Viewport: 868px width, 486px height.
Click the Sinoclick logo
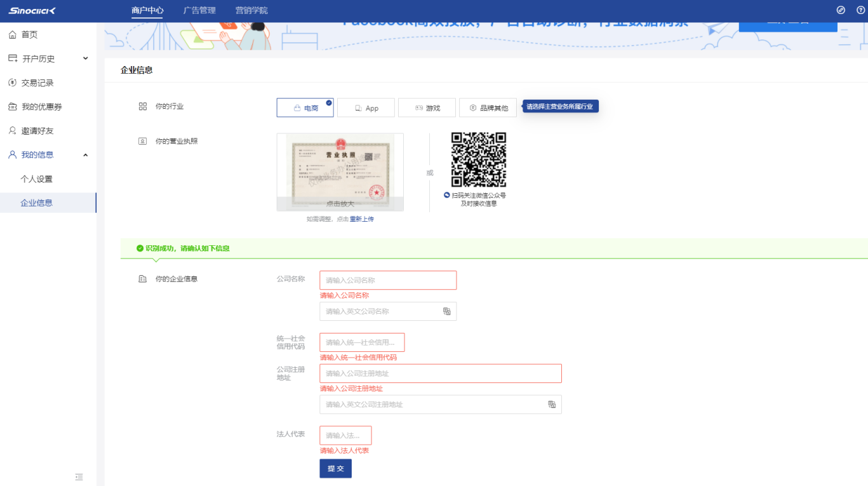tap(32, 11)
